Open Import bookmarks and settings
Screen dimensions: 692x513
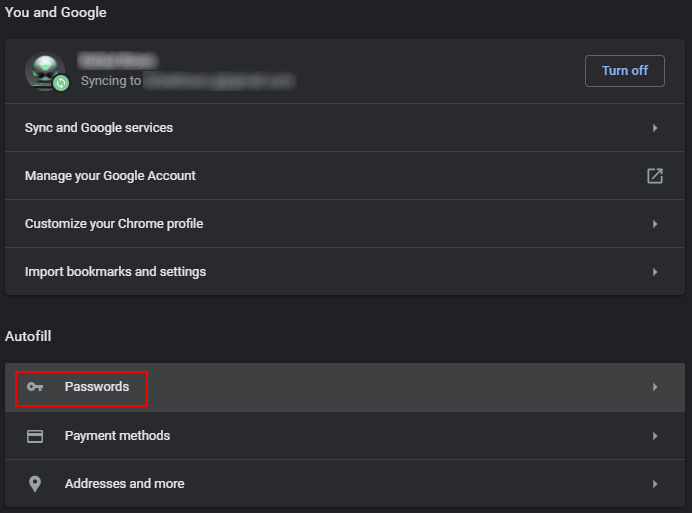pos(345,272)
